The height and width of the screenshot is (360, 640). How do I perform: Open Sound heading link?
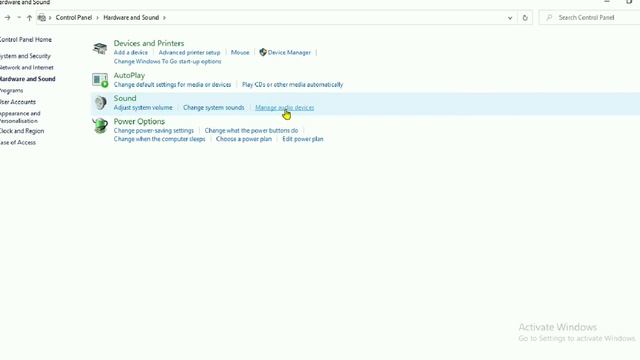click(x=125, y=98)
